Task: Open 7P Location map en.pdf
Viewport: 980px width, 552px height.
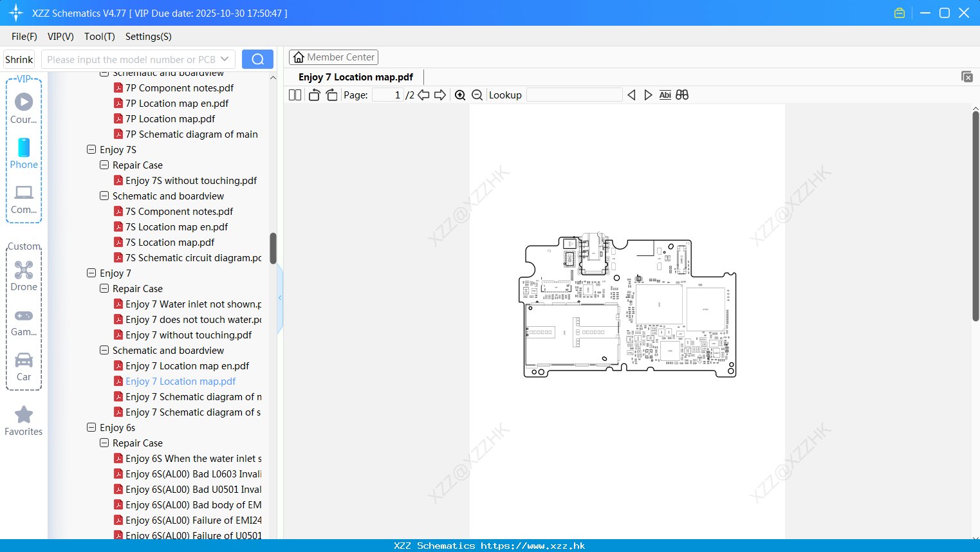Action: [x=177, y=103]
